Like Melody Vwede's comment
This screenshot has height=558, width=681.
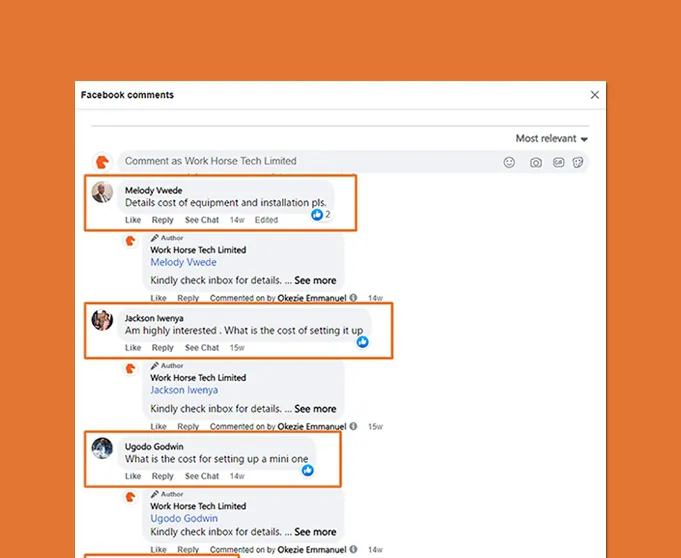pyautogui.click(x=133, y=220)
